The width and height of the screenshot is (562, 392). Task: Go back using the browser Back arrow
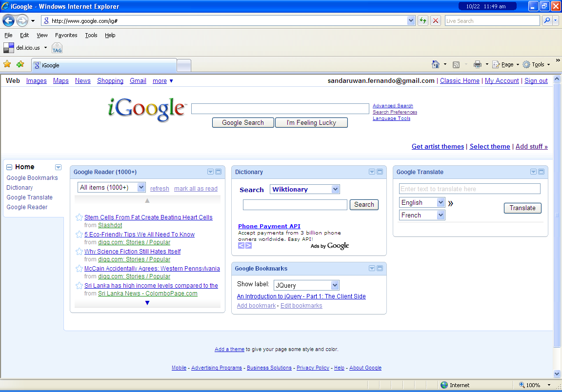tap(9, 21)
